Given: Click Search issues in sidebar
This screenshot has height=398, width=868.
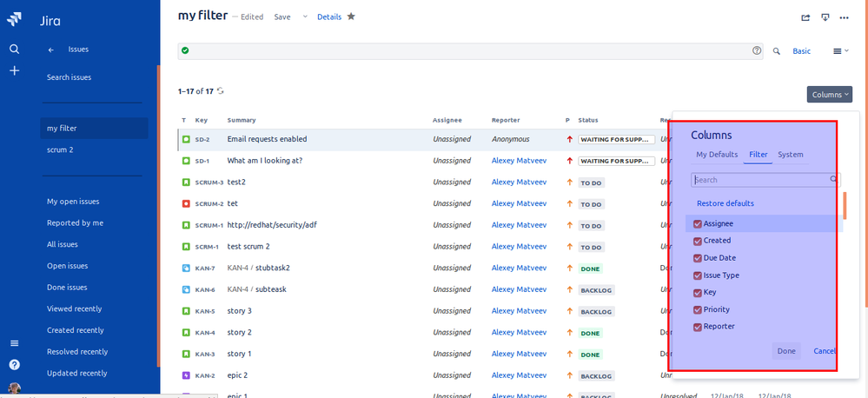Looking at the screenshot, I should pyautogui.click(x=69, y=77).
